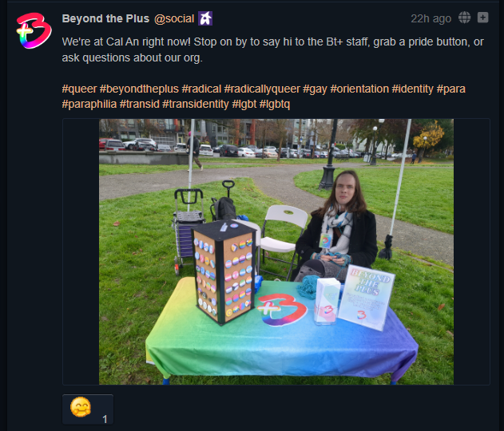Image resolution: width=504 pixels, height=431 pixels.
Task: Click the instance icon next to @social
Action: pyautogui.click(x=205, y=18)
